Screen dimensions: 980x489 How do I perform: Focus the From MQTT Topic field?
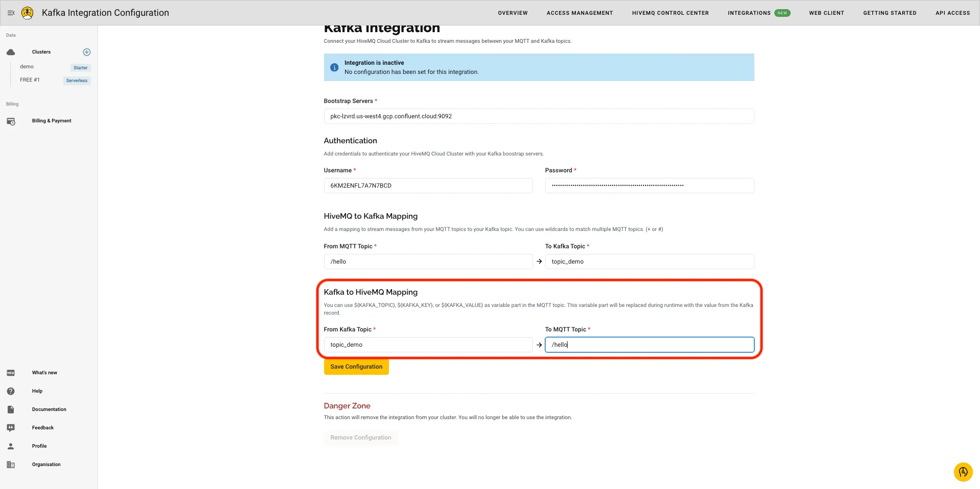428,262
